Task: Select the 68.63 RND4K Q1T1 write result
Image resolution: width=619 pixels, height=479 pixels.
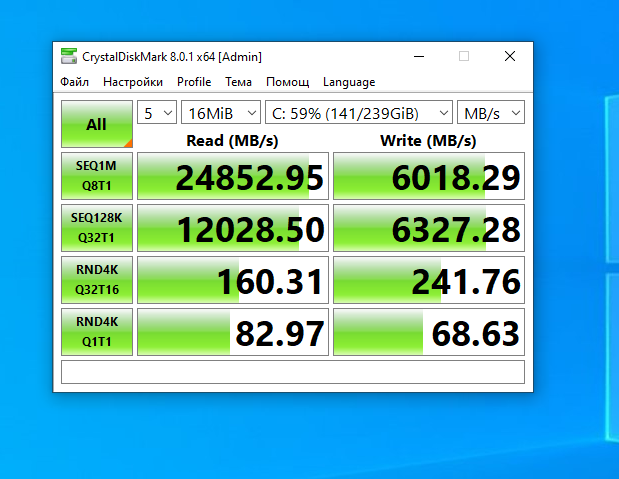Action: coord(429,332)
